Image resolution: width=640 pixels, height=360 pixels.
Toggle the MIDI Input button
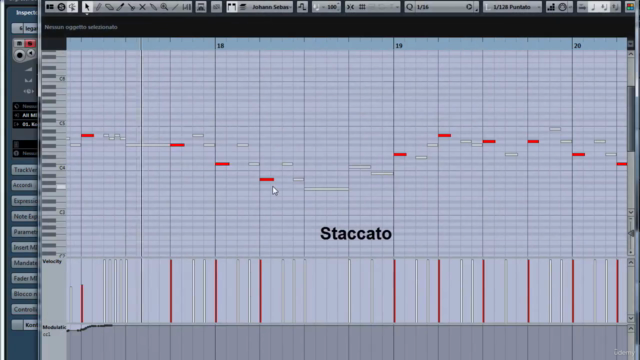coord(562,7)
